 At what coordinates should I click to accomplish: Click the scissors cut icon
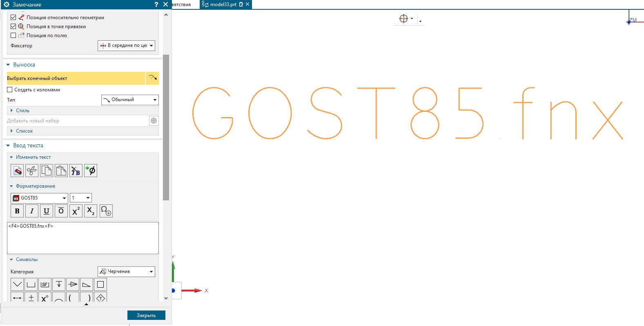pos(32,171)
